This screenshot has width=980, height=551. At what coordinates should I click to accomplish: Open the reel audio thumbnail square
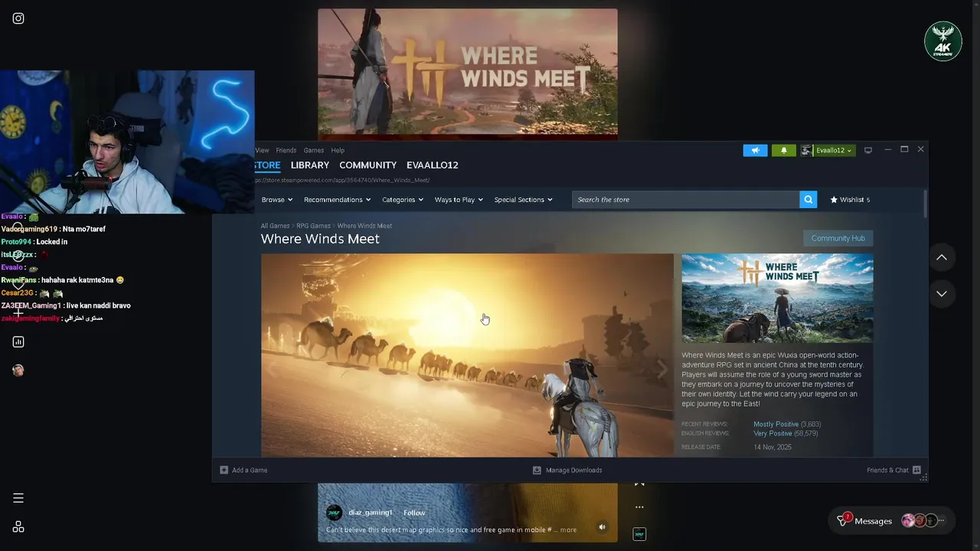point(639,534)
